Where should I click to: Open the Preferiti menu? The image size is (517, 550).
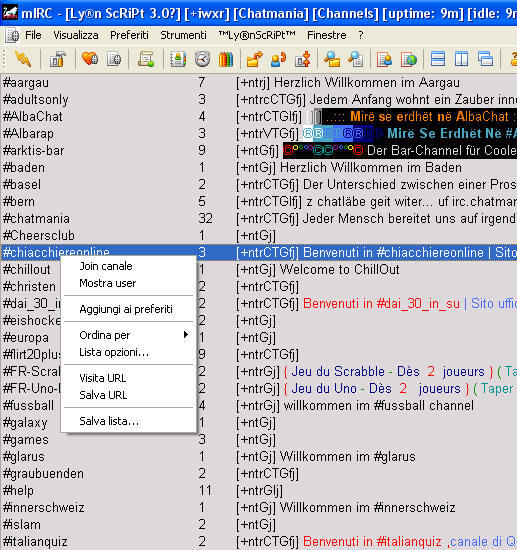tap(129, 35)
